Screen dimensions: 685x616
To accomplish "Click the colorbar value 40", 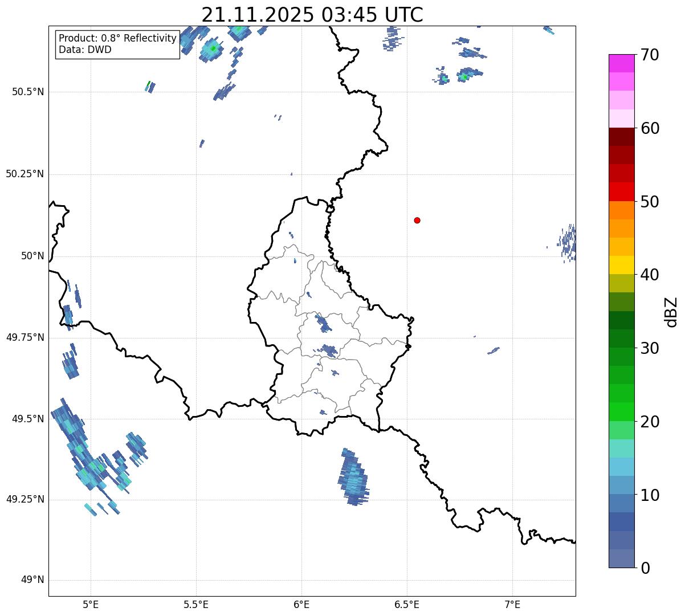I will click(650, 275).
